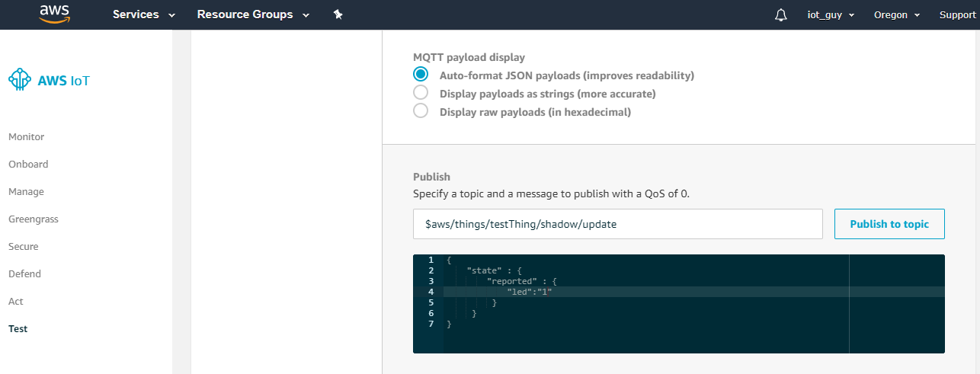Open the pin shortcuts icon
The image size is (980, 374).
click(338, 14)
